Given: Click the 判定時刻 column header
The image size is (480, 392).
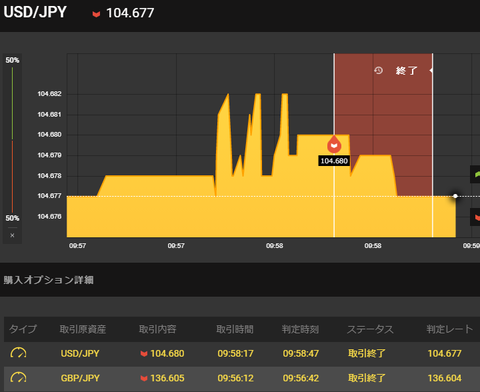Looking at the screenshot, I should click(x=300, y=329).
